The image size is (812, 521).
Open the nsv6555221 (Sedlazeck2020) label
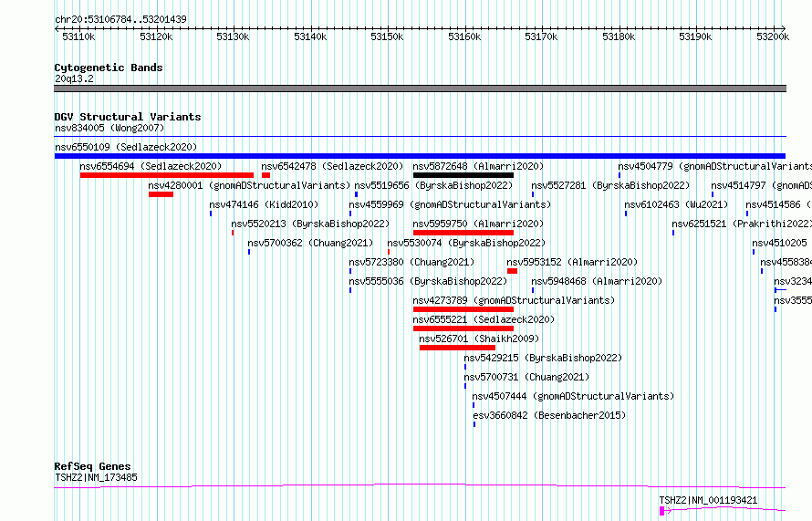[x=484, y=319]
